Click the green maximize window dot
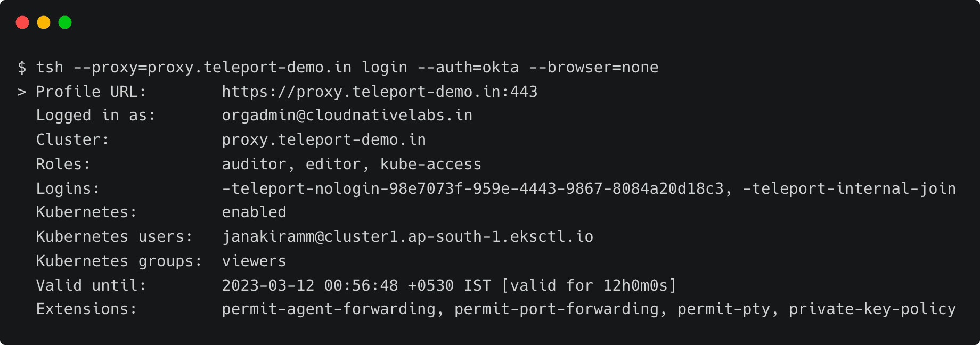 (65, 22)
